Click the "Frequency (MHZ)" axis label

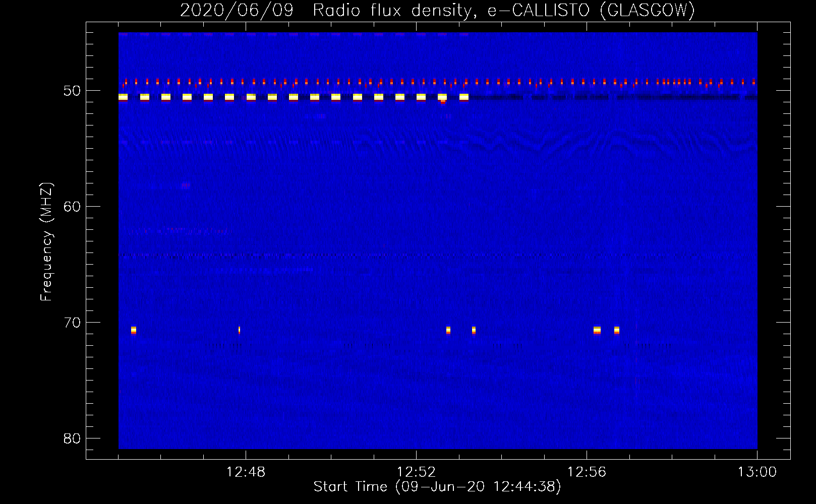(x=46, y=242)
